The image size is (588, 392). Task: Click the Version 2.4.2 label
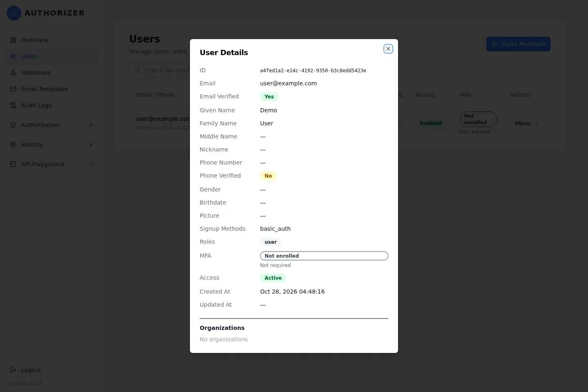click(26, 384)
